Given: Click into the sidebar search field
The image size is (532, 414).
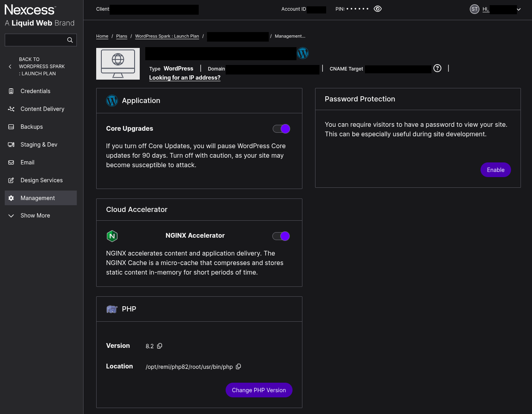Looking at the screenshot, I should point(36,40).
